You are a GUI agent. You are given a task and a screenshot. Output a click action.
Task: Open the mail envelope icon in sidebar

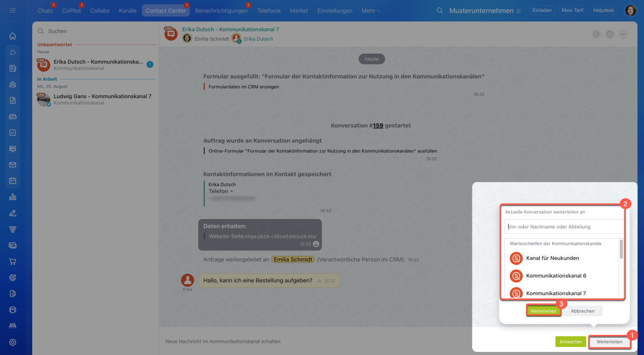(x=13, y=164)
